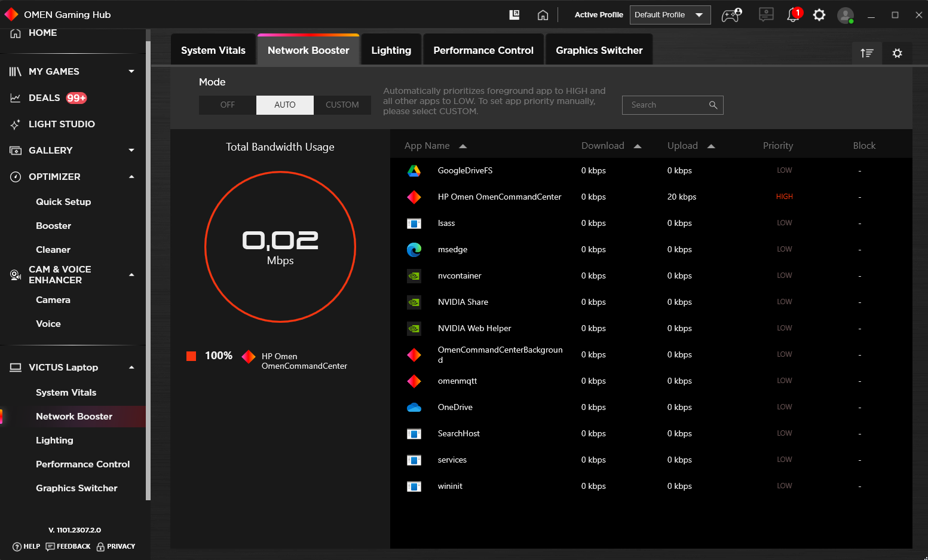
Task: Open Cleaner under Optimizer
Action: (53, 250)
